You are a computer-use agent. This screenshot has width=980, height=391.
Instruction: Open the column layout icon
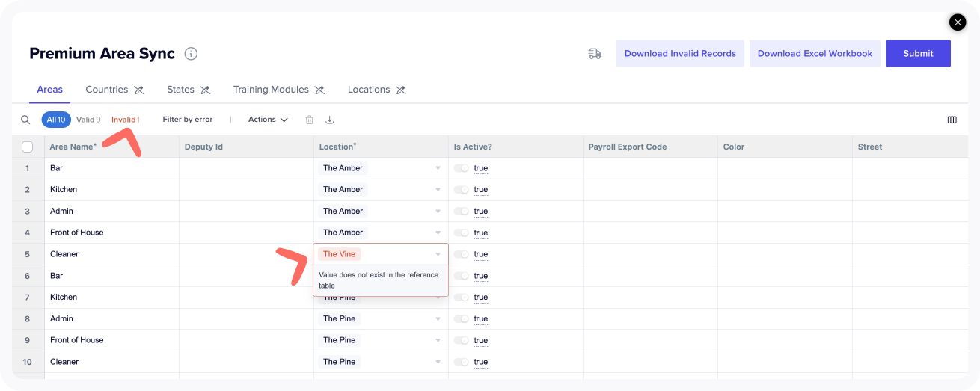952,120
